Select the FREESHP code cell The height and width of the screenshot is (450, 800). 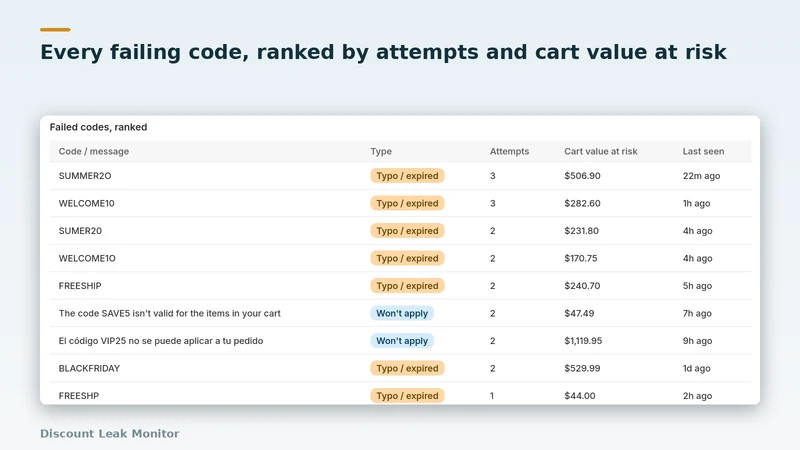pyautogui.click(x=79, y=396)
